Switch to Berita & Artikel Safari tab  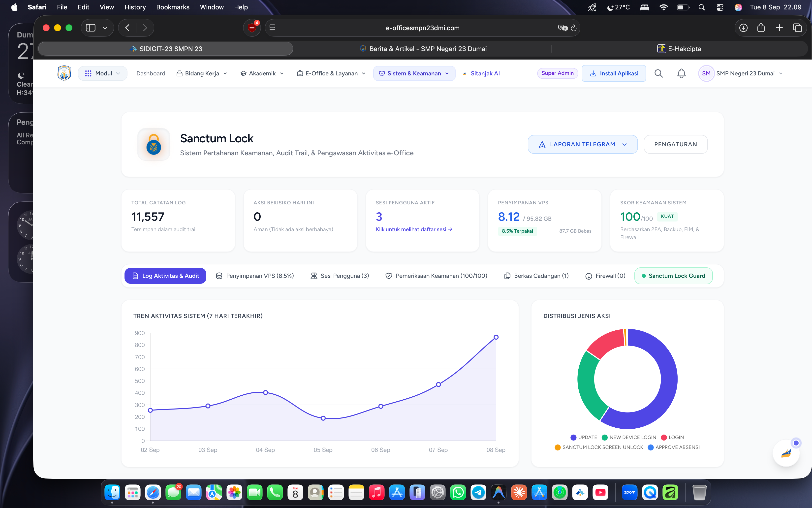click(x=423, y=49)
